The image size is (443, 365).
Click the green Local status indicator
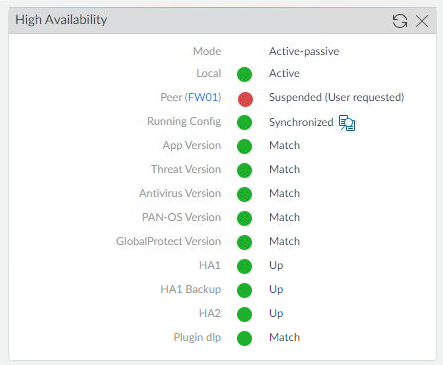click(x=244, y=74)
